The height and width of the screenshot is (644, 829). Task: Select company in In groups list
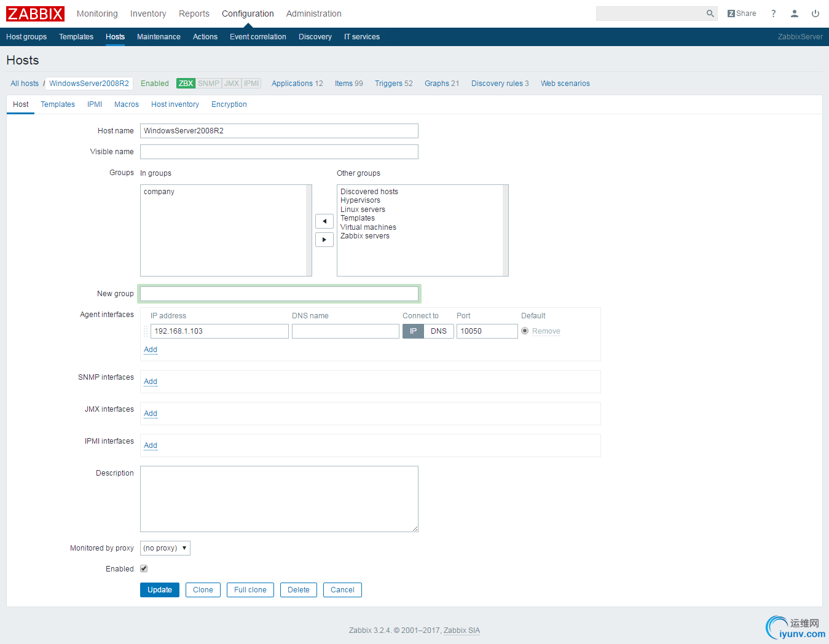tap(159, 192)
